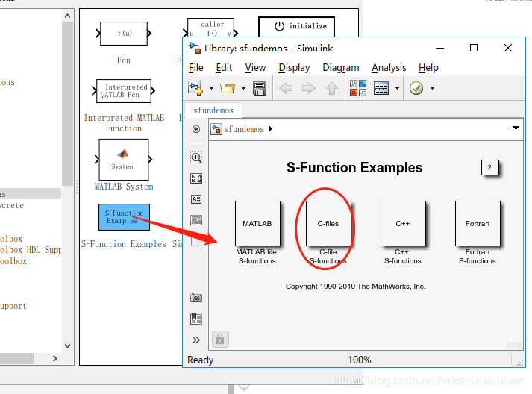Expand the arrow after sfundemos breadcrumb
Image resolution: width=532 pixels, height=394 pixels.
pyautogui.click(x=270, y=129)
